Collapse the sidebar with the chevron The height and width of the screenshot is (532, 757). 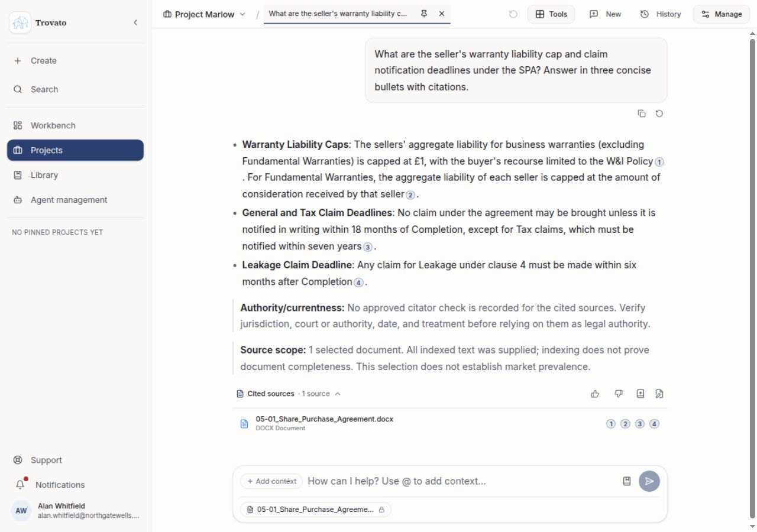[x=135, y=22]
